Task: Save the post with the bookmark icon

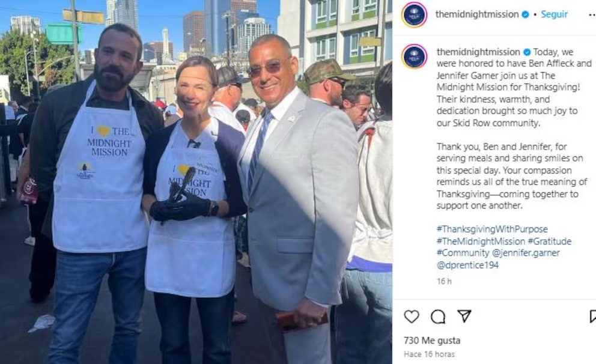Action: coord(593,316)
